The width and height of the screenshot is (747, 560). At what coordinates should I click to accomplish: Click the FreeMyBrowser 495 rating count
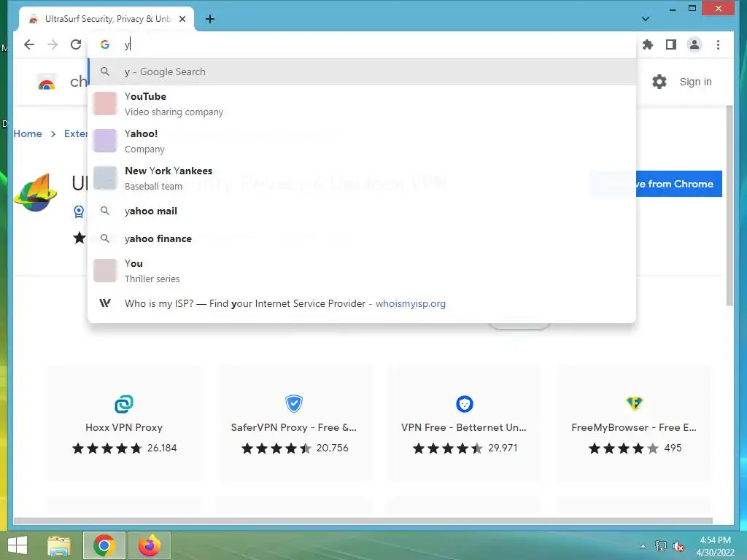point(673,448)
